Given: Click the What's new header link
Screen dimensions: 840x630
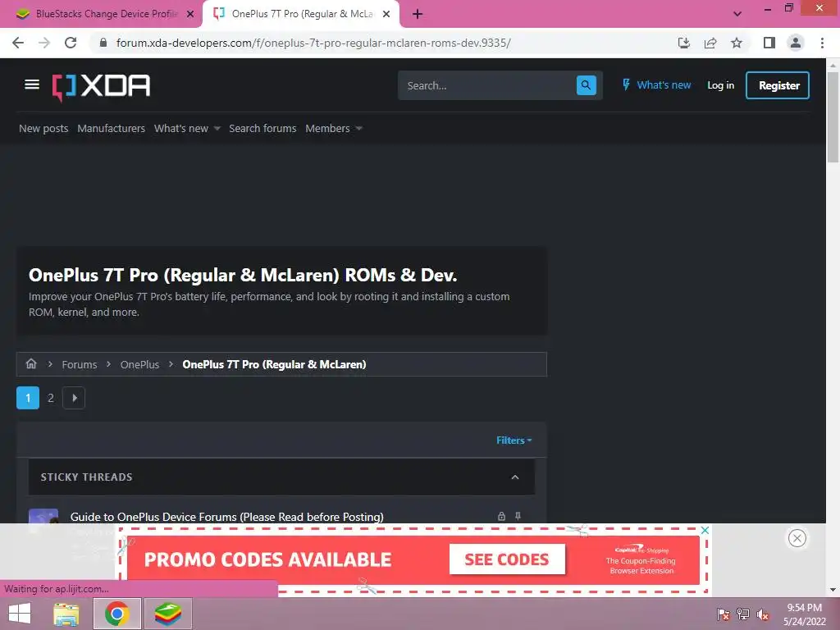Looking at the screenshot, I should pyautogui.click(x=664, y=84).
